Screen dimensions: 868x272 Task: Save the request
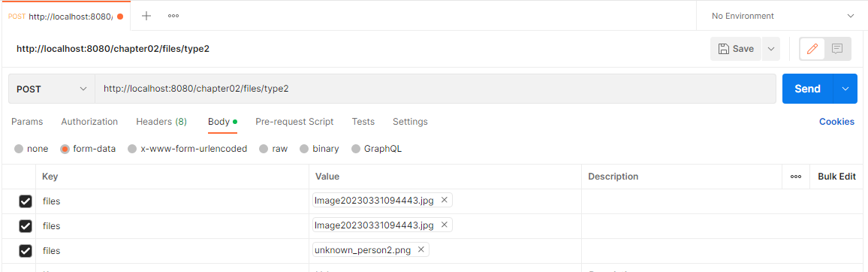click(737, 49)
